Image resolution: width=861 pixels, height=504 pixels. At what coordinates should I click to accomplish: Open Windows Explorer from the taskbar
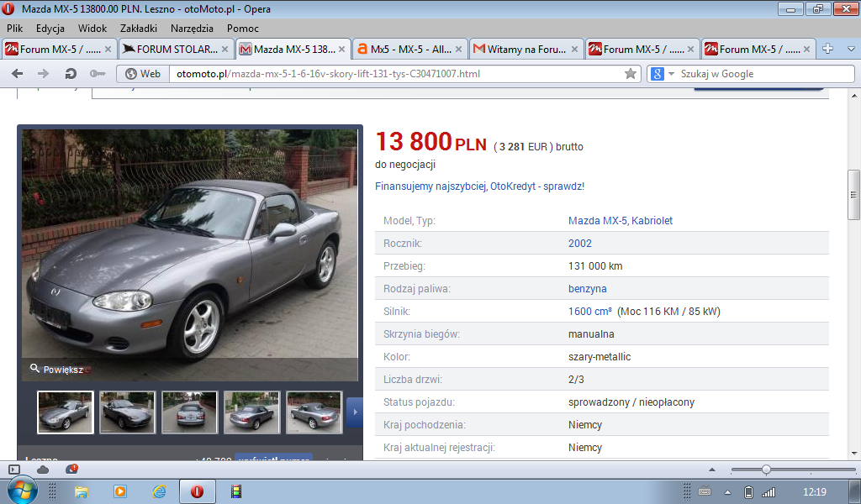click(x=82, y=491)
